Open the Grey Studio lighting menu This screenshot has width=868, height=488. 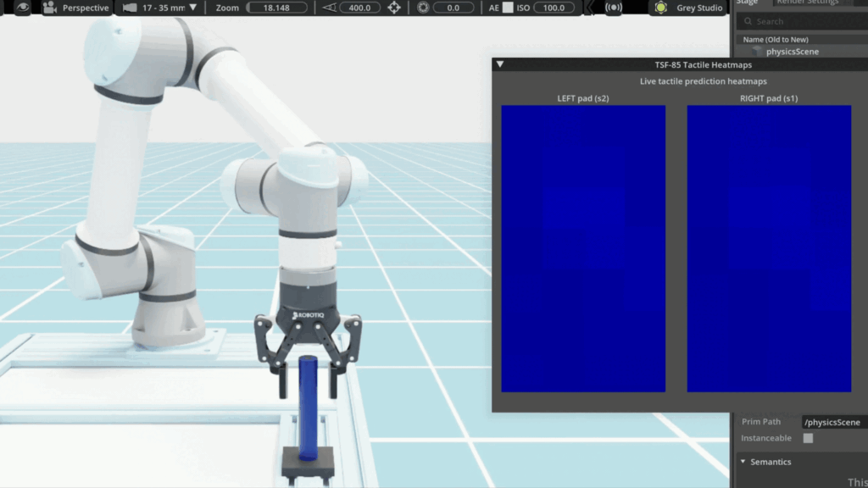click(x=699, y=8)
